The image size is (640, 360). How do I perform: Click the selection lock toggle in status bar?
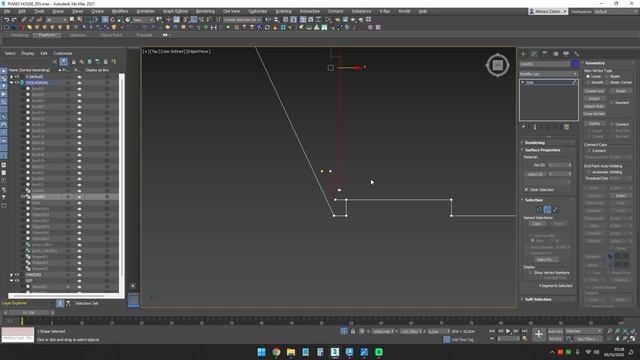click(353, 331)
